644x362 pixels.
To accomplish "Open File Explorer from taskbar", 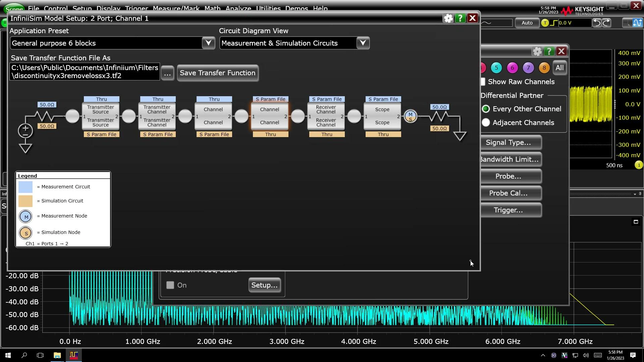I will pos(57,355).
